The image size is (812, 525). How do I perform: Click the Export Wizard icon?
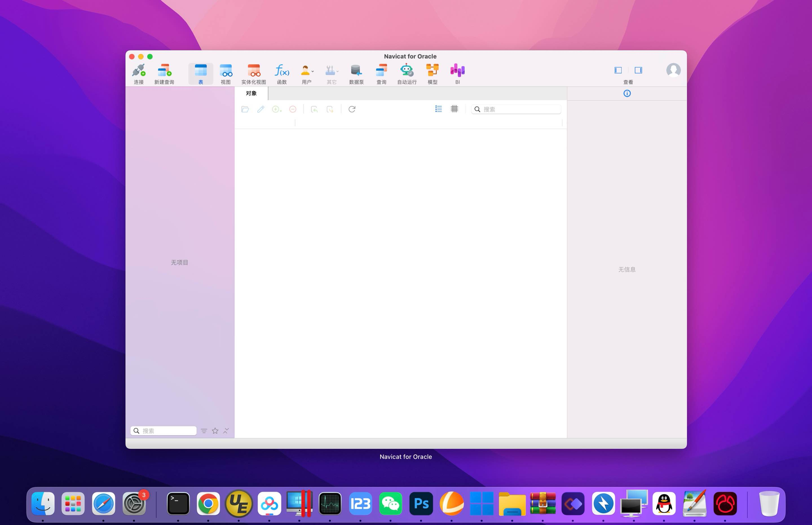(x=330, y=109)
